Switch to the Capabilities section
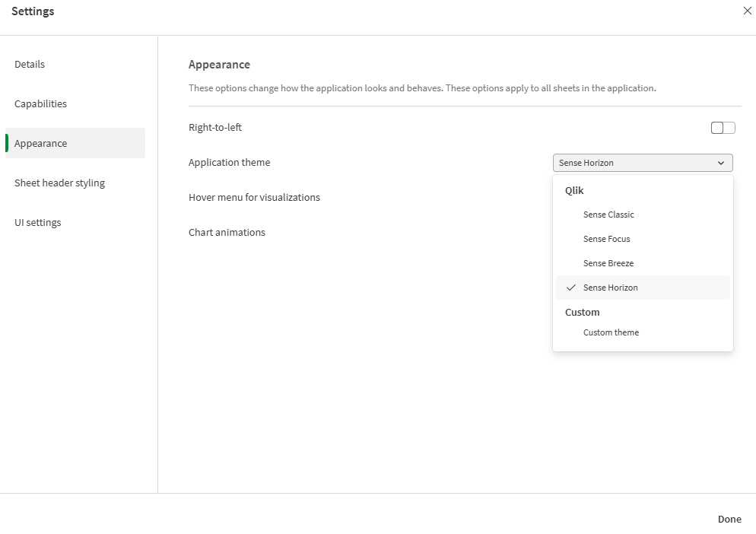 click(x=40, y=103)
